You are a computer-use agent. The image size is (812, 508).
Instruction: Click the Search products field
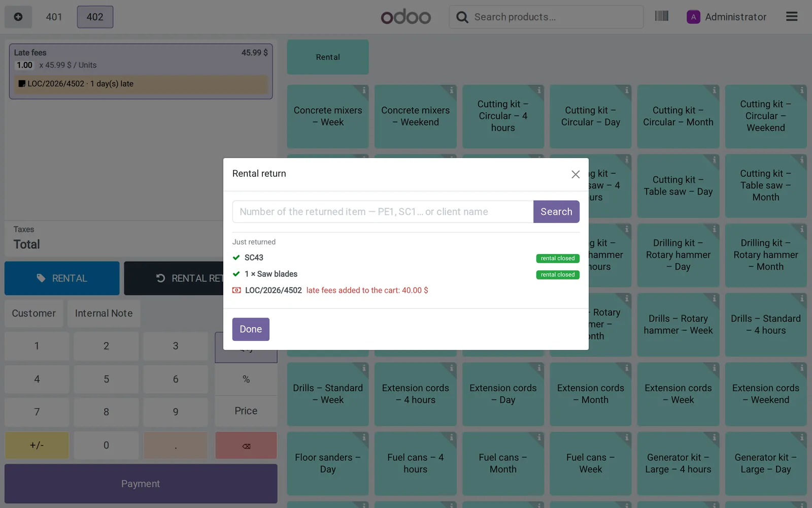coord(547,17)
